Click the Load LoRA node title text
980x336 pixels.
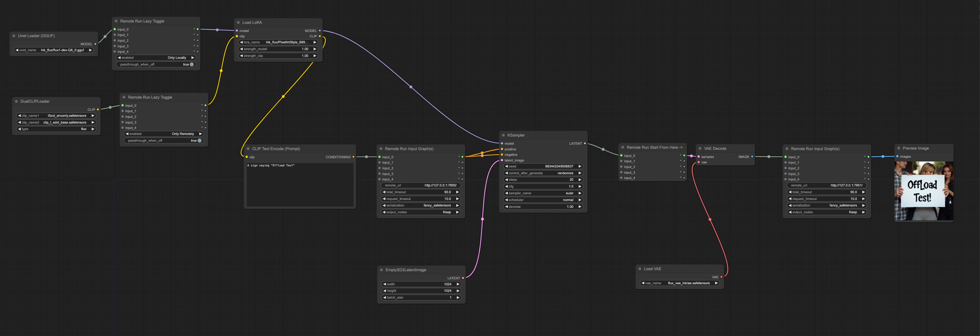tap(252, 22)
